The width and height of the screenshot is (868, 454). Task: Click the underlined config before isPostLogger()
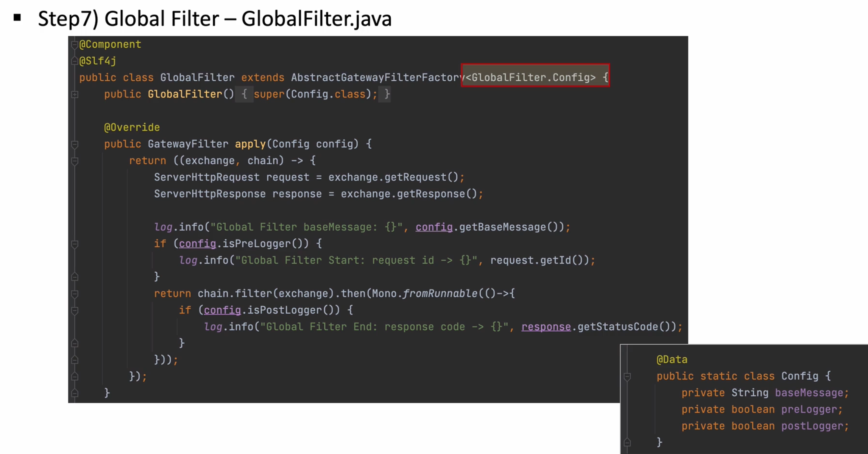click(x=222, y=310)
